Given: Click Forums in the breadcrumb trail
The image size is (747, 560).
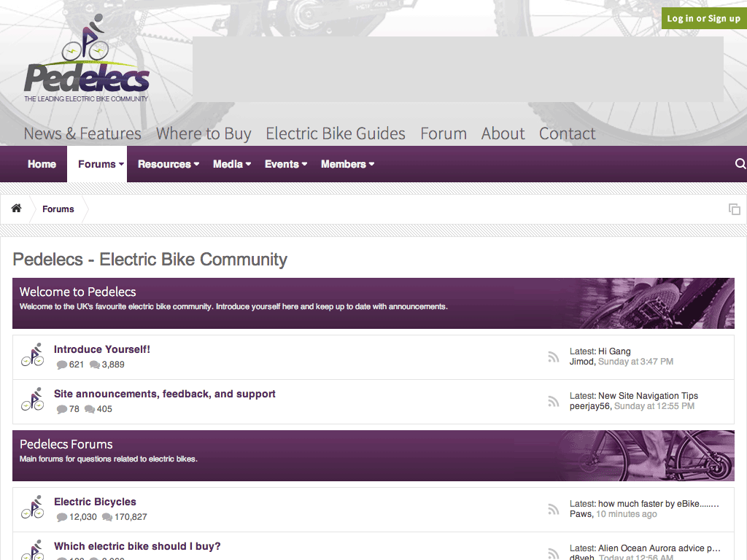Looking at the screenshot, I should click(x=58, y=209).
